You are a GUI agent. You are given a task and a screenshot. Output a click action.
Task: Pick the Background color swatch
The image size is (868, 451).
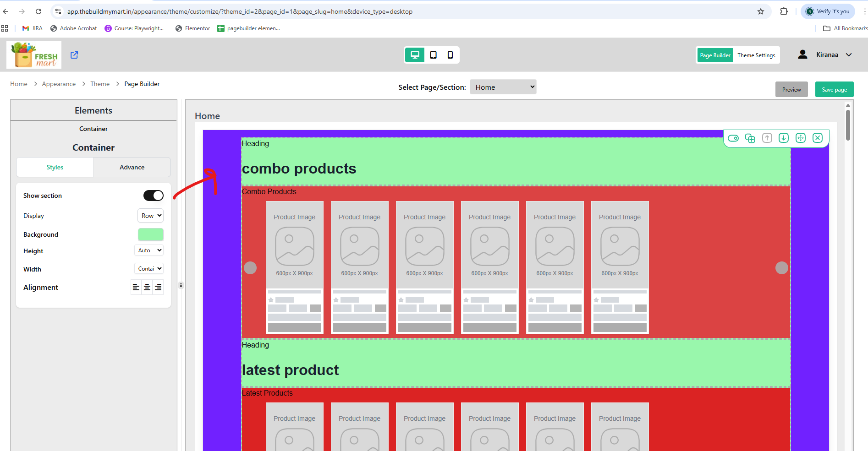tap(151, 234)
